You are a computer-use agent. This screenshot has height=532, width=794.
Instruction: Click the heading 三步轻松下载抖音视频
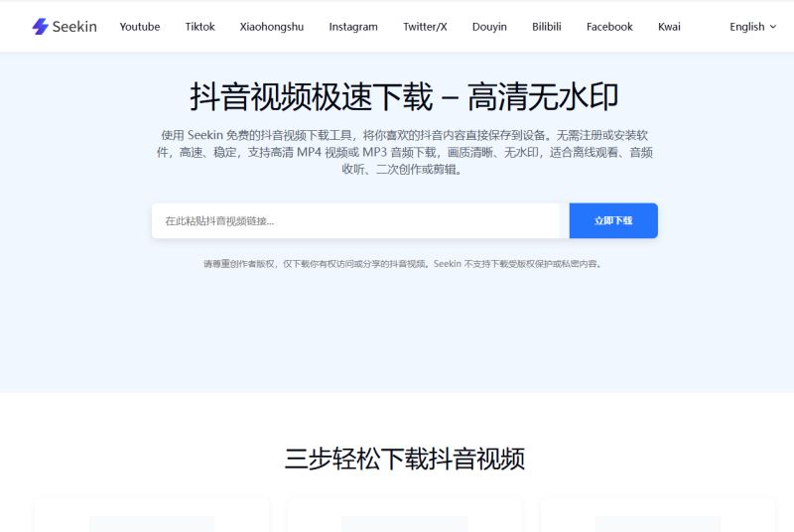pos(404,459)
